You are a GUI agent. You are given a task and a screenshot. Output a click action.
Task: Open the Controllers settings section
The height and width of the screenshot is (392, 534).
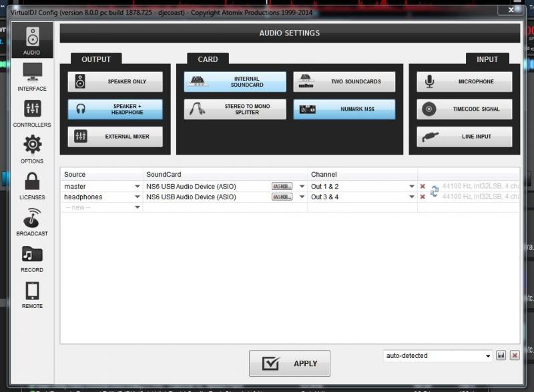point(32,113)
